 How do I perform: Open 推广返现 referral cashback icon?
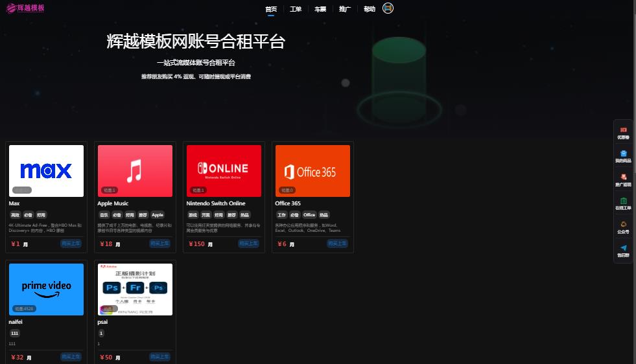click(x=623, y=177)
